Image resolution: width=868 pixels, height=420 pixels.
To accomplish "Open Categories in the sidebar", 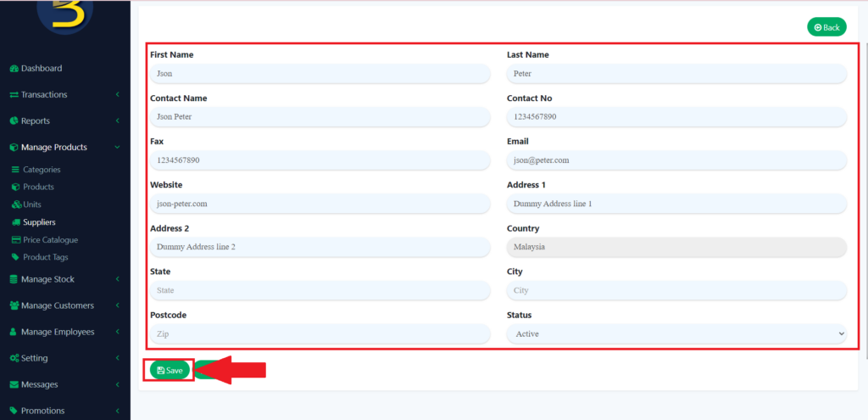I will tap(42, 170).
